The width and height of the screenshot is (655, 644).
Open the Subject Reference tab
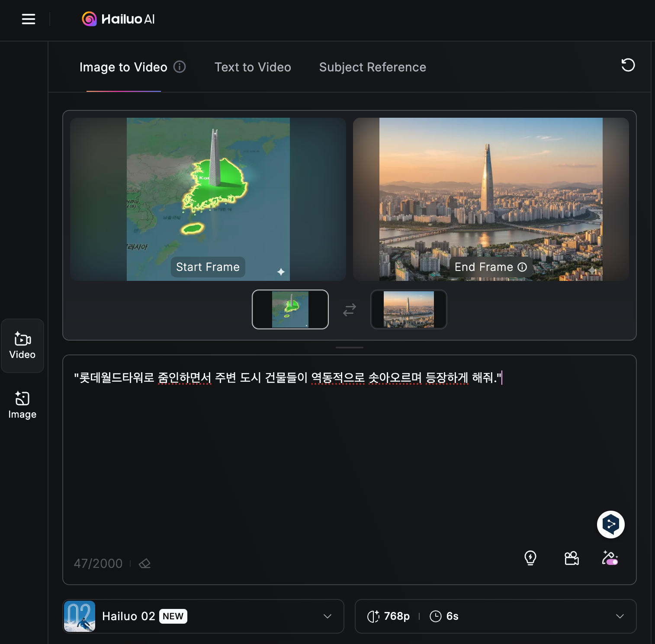pyautogui.click(x=372, y=67)
